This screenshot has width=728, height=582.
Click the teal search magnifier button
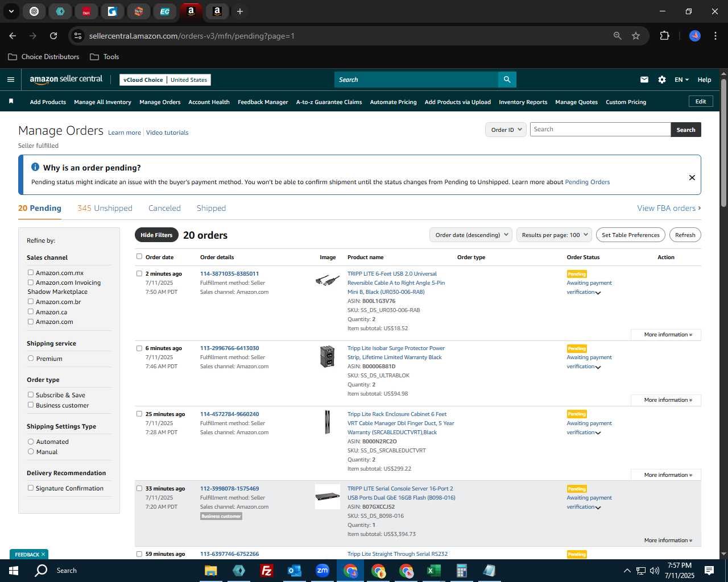coord(507,80)
